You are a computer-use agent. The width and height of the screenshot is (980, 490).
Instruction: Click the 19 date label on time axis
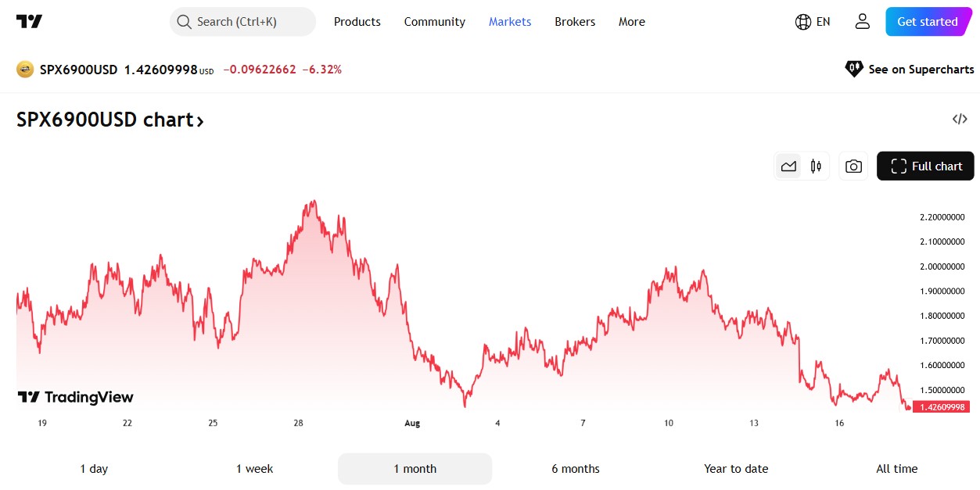pos(42,423)
